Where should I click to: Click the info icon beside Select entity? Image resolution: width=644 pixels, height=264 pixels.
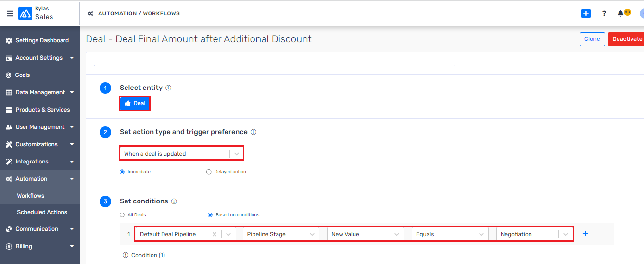click(x=168, y=88)
